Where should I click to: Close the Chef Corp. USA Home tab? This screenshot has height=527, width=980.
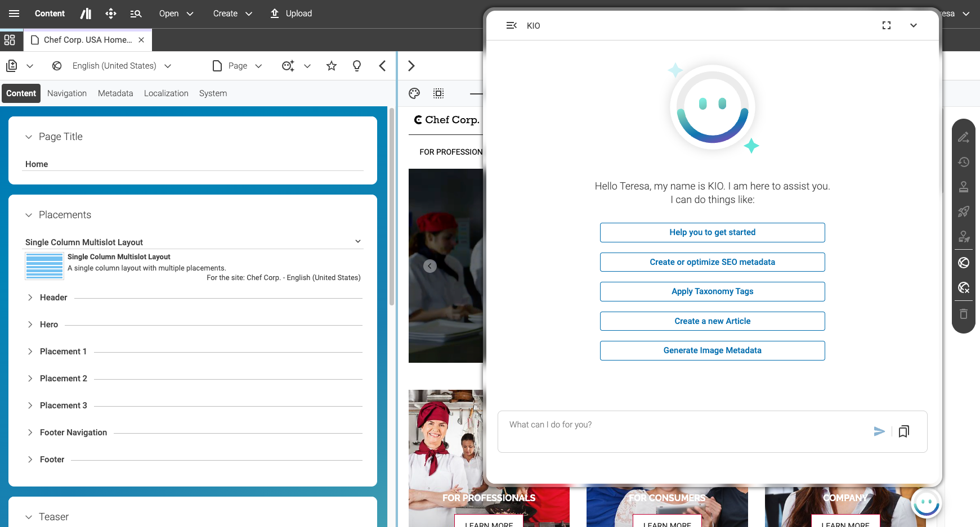[x=141, y=40]
